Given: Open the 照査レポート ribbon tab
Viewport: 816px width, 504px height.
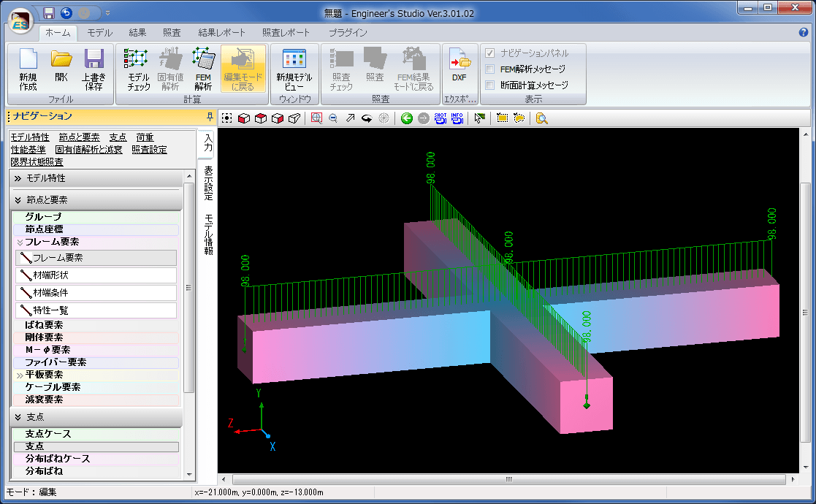Looking at the screenshot, I should tap(286, 32).
